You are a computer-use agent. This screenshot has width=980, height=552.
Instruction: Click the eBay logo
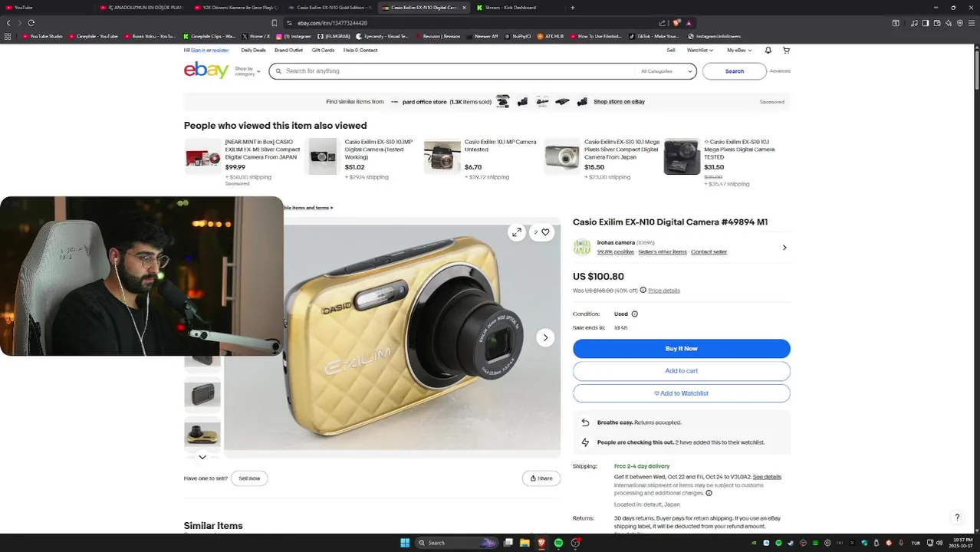click(206, 71)
